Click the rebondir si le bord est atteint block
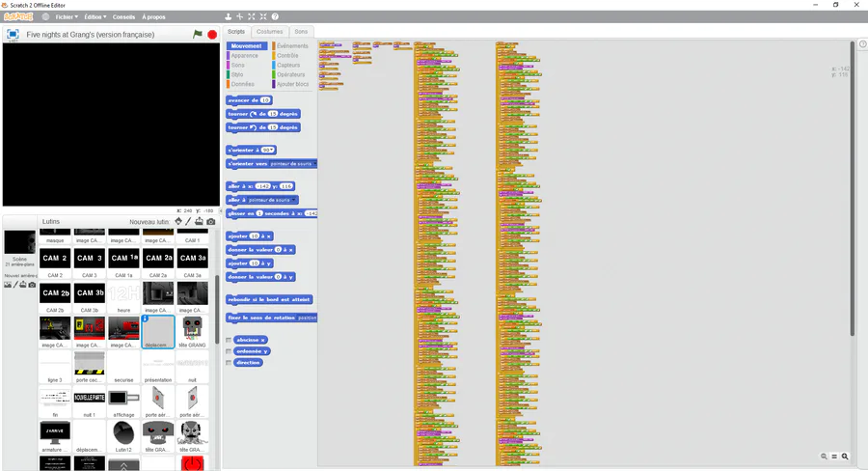 [270, 299]
